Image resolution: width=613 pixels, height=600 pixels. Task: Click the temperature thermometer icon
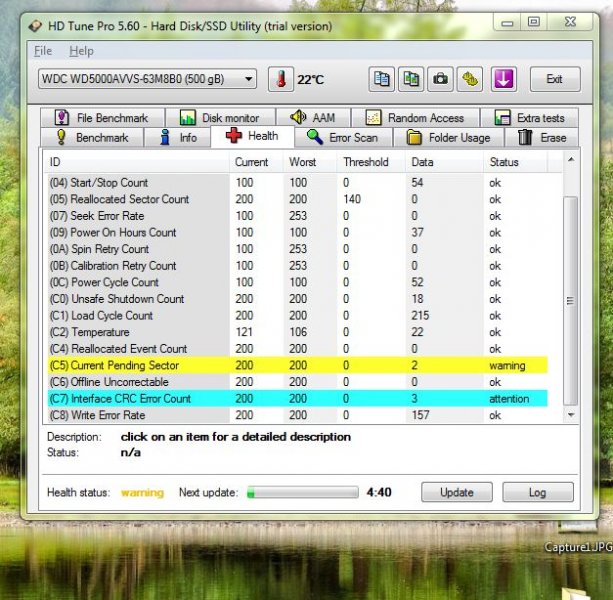pyautogui.click(x=281, y=79)
